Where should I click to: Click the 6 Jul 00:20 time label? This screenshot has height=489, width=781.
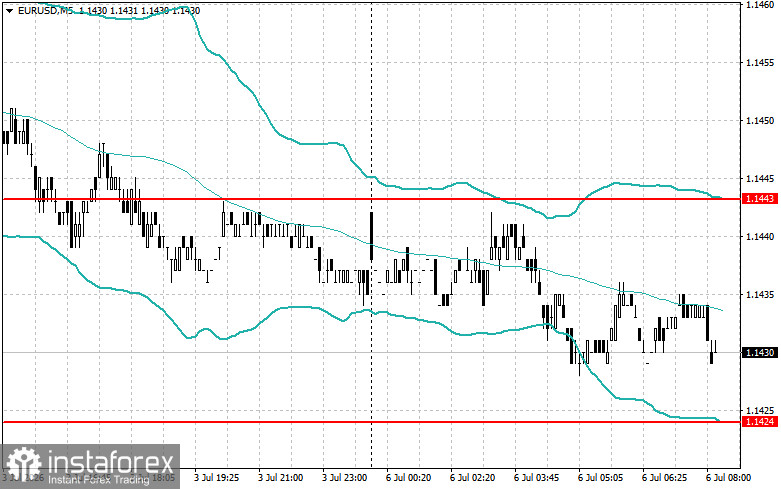point(408,478)
